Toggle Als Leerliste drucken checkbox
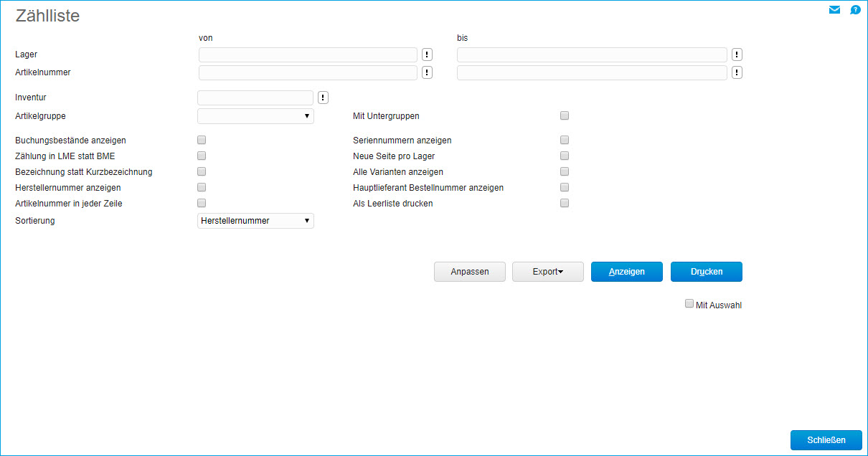This screenshot has width=868, height=456. [x=565, y=203]
